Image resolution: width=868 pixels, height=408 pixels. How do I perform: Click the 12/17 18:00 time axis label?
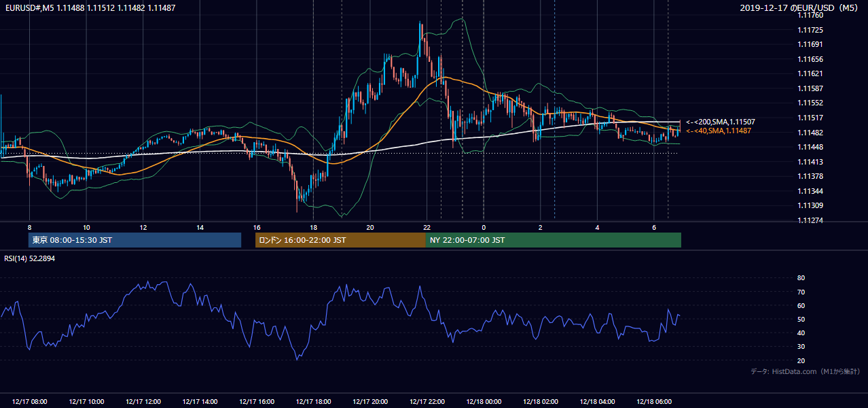tap(313, 402)
